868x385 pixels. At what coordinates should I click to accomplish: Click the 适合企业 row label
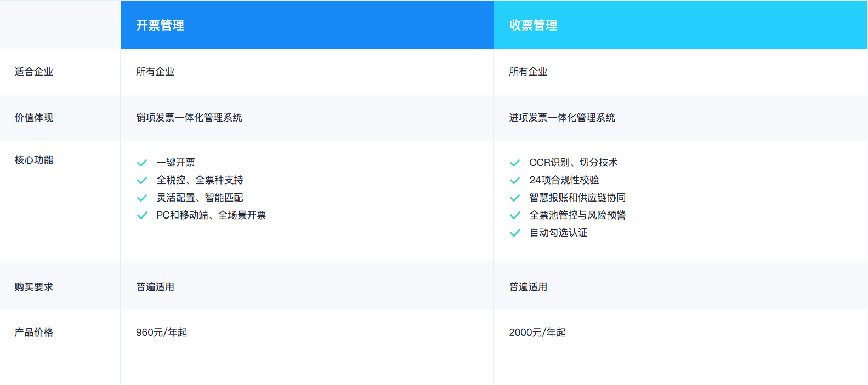point(34,72)
